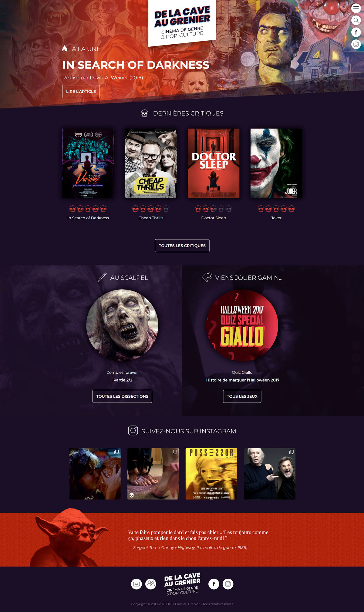Viewport: 364px width, 612px height.
Task: Open In Search of Darkness review title link
Action: 88,218
